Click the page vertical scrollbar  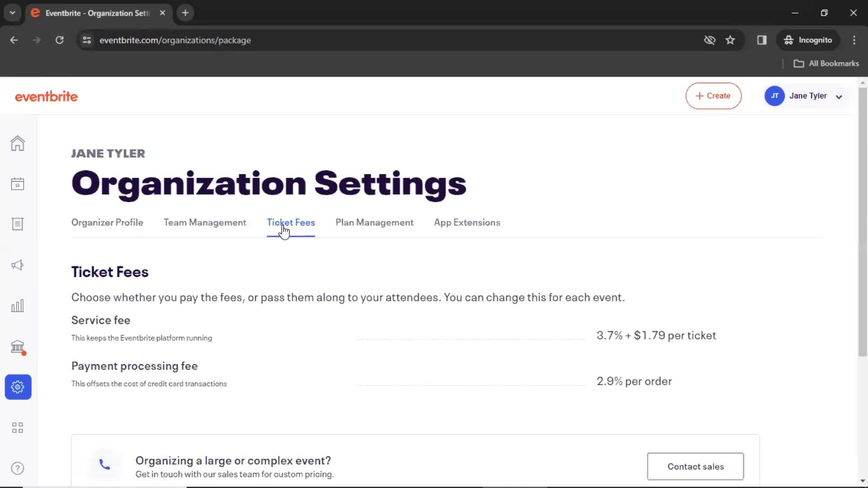pyautogui.click(x=863, y=221)
